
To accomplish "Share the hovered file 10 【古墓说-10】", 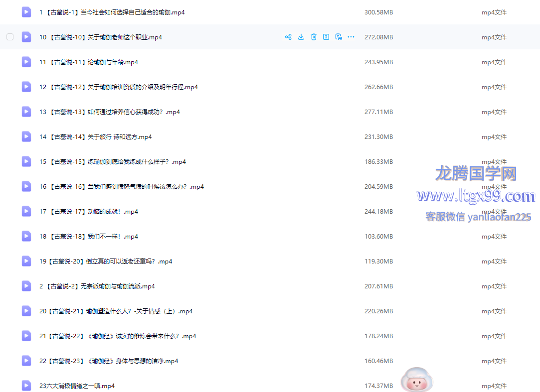I will tap(288, 37).
